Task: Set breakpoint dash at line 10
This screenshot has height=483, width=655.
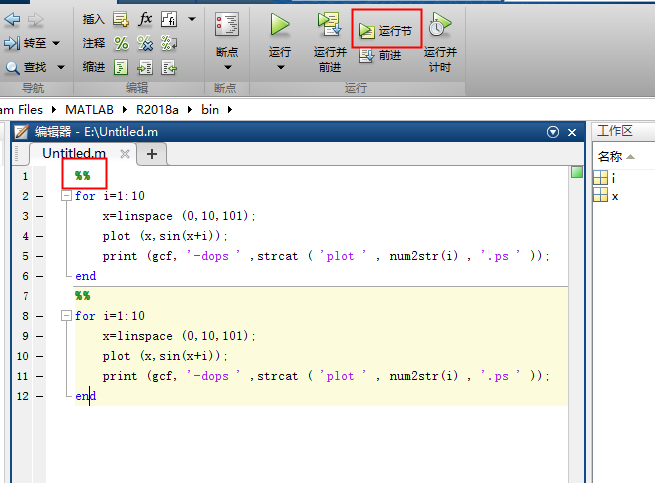Action: (40, 356)
